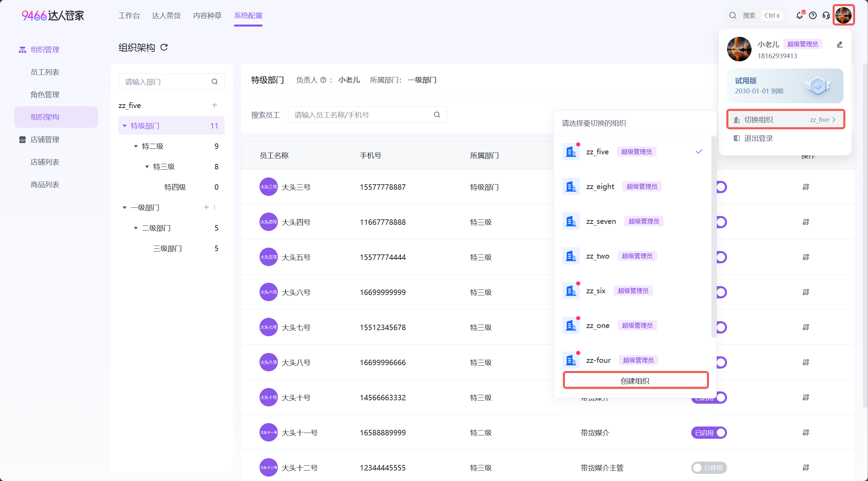The height and width of the screenshot is (481, 868).
Task: Toggle status switch for 大头四号
Action: click(x=722, y=222)
